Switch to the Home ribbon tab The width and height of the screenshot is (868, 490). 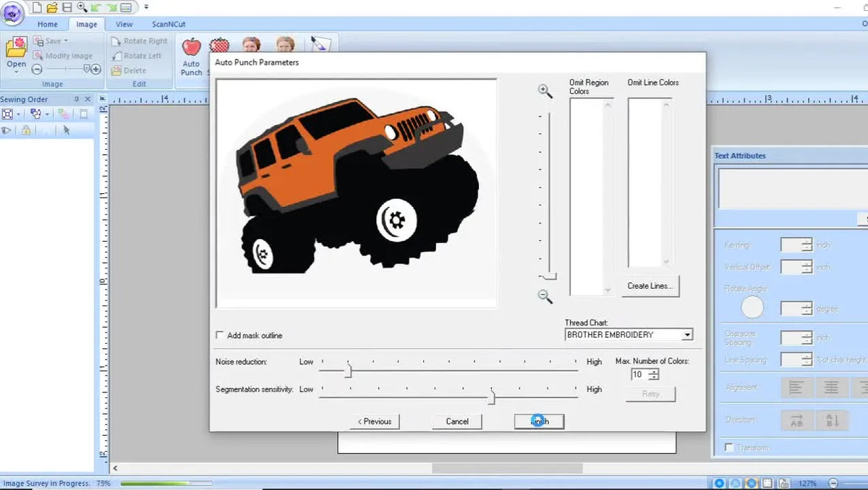pos(48,24)
